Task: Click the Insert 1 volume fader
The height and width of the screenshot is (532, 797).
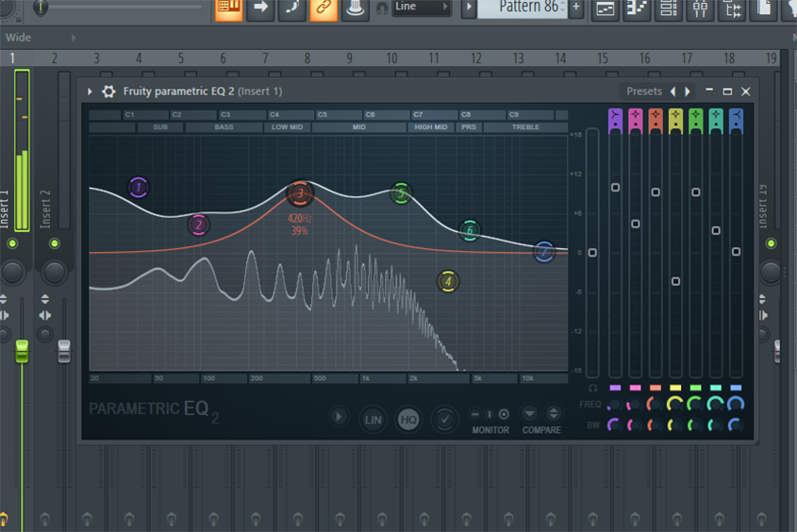Action: coord(22,352)
